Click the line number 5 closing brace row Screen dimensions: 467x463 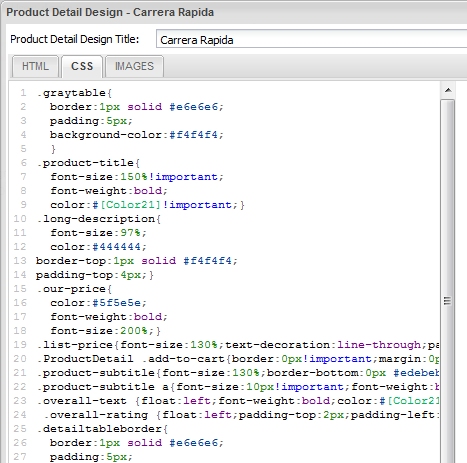[53, 149]
